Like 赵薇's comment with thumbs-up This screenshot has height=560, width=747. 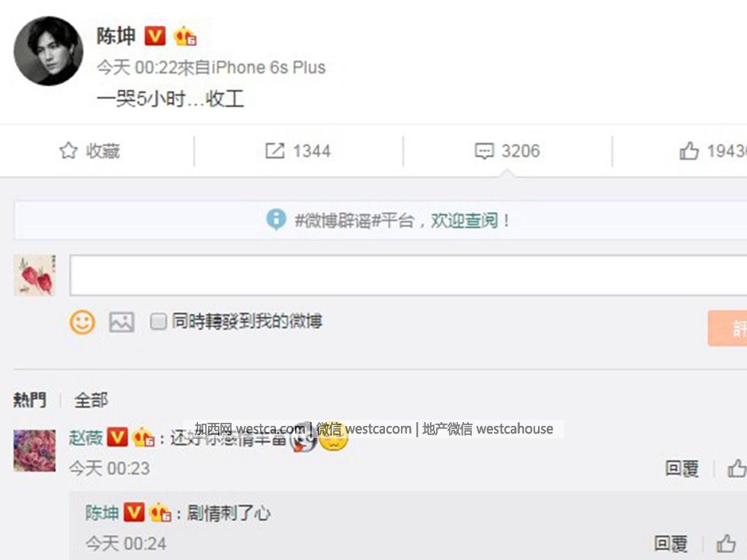point(736,469)
